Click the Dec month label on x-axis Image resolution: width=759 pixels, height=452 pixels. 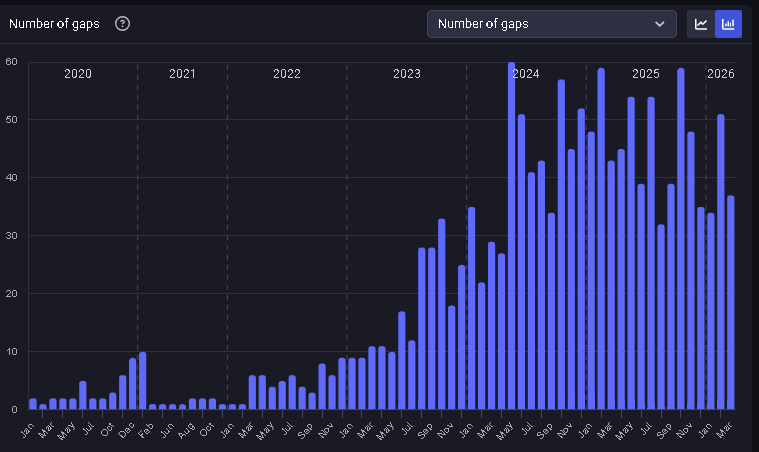pos(127,429)
